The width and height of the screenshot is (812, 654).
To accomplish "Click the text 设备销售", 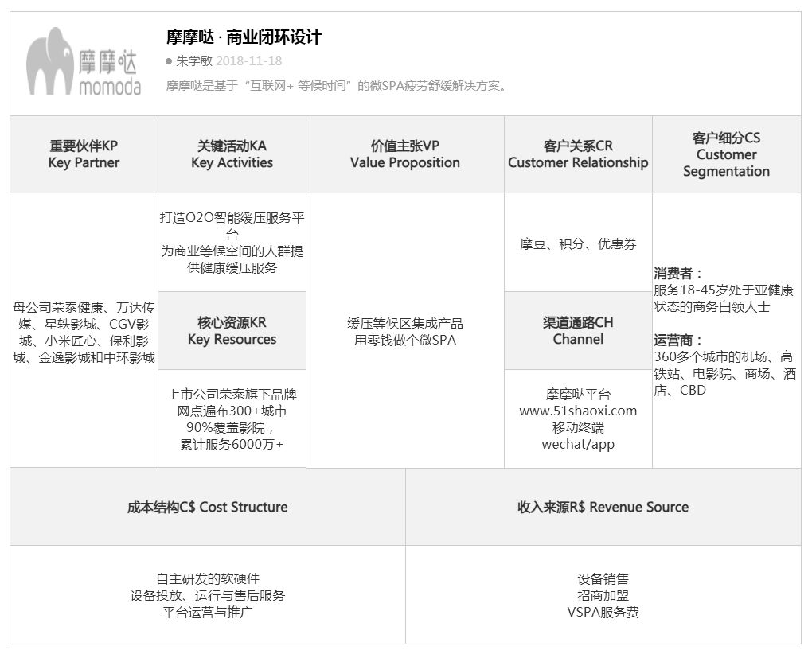I will click(603, 579).
